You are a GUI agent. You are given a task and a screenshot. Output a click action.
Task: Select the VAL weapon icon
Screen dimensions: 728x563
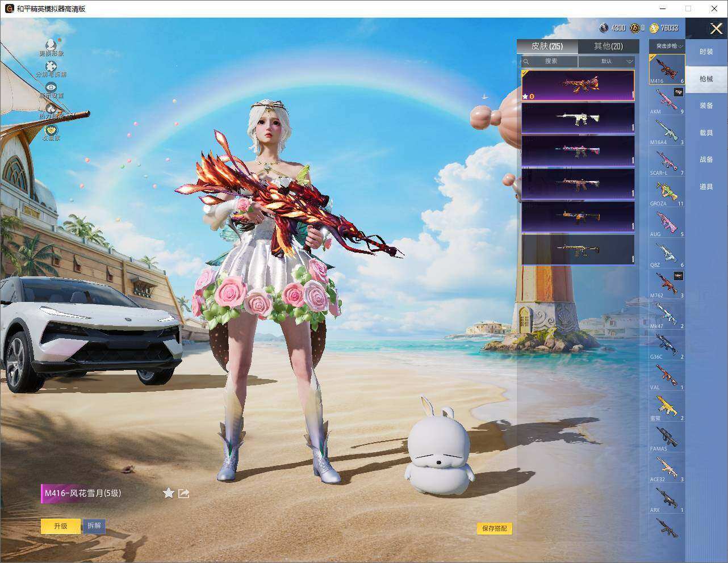[x=667, y=376]
